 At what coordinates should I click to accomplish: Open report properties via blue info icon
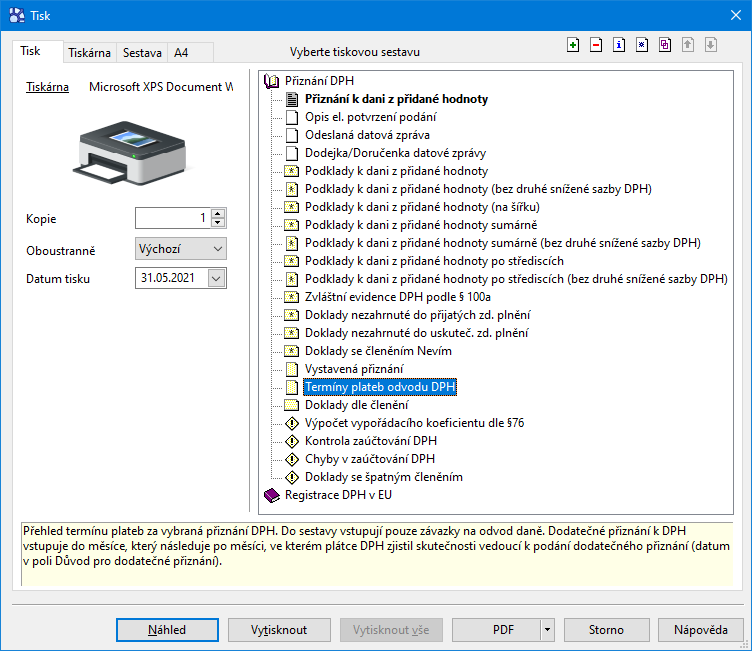619,45
